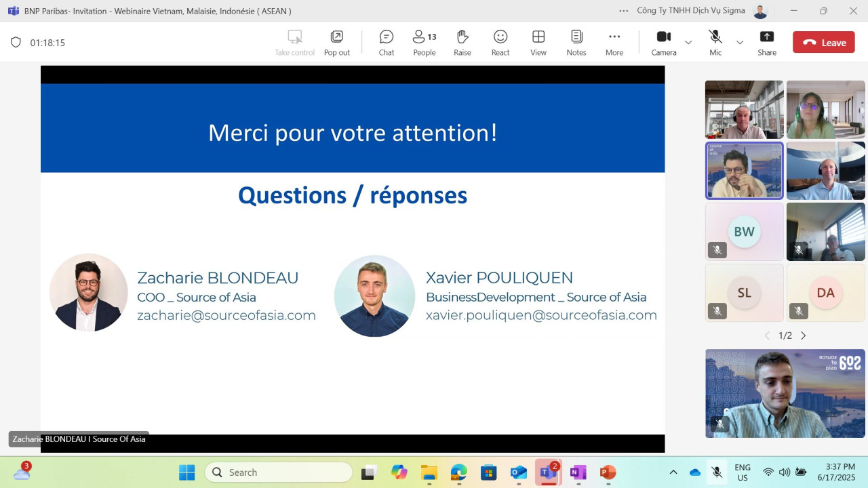Click the Take control button
Viewport: 868px width, 488px height.
(x=294, y=43)
